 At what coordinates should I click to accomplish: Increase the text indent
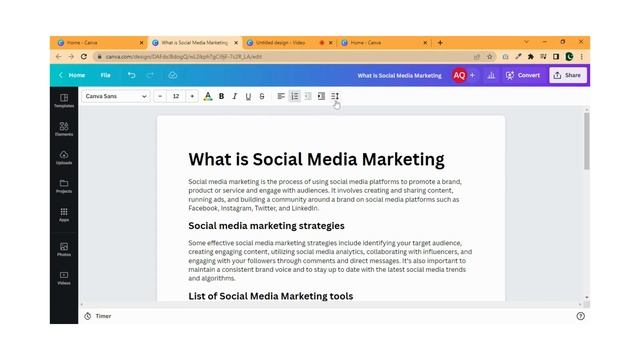point(321,96)
